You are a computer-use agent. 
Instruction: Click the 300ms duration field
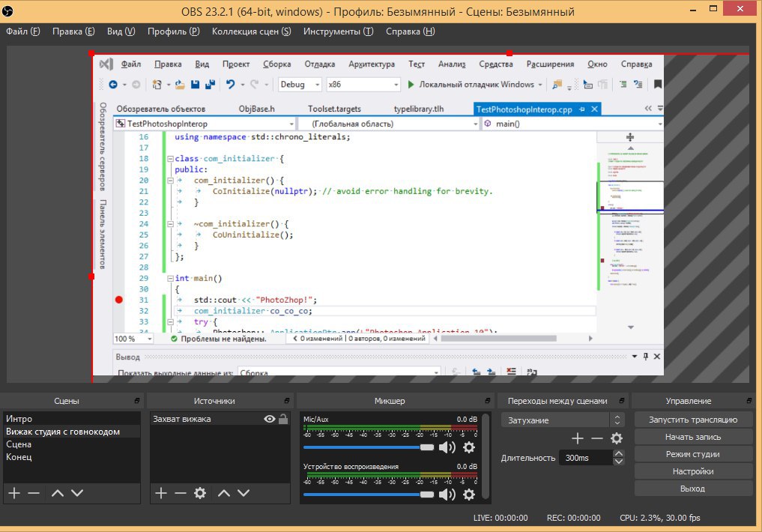click(x=586, y=458)
